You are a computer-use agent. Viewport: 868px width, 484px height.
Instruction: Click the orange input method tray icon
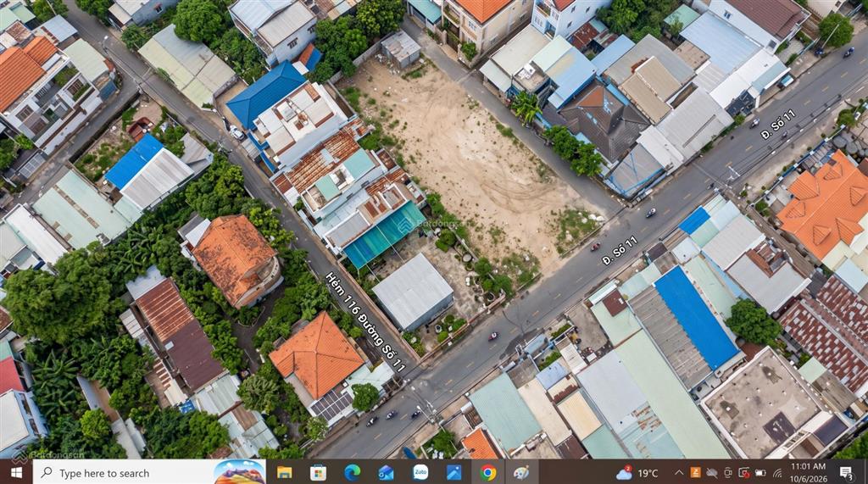[695, 473]
